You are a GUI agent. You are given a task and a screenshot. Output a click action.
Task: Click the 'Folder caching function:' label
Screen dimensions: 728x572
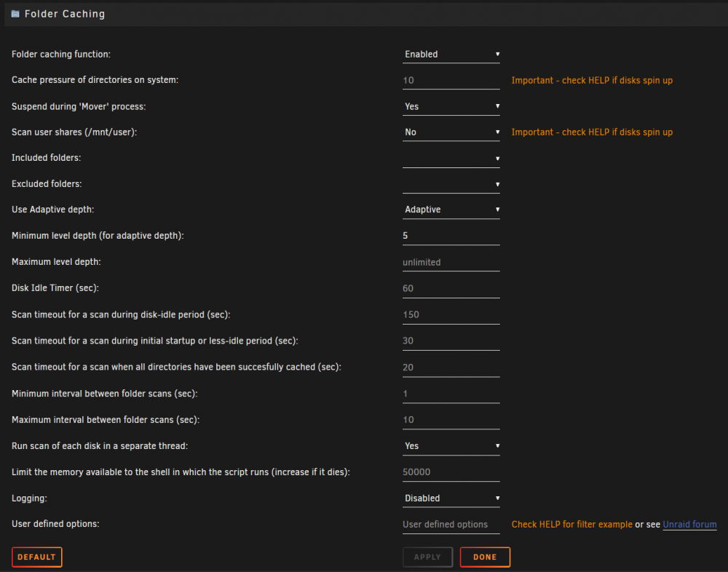click(61, 55)
